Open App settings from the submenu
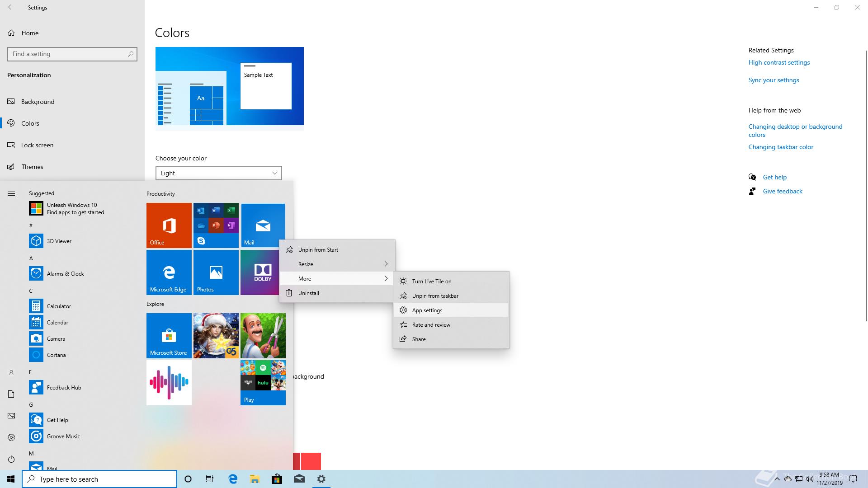868x488 pixels. [x=451, y=310]
